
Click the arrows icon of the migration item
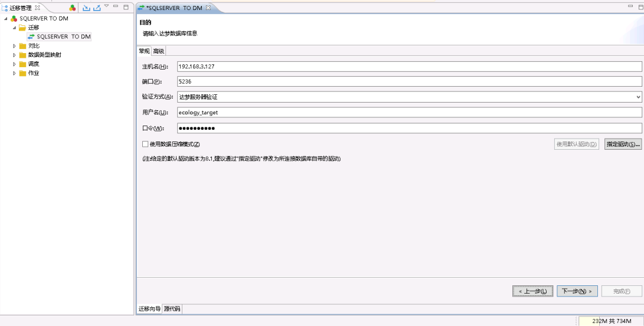point(31,37)
